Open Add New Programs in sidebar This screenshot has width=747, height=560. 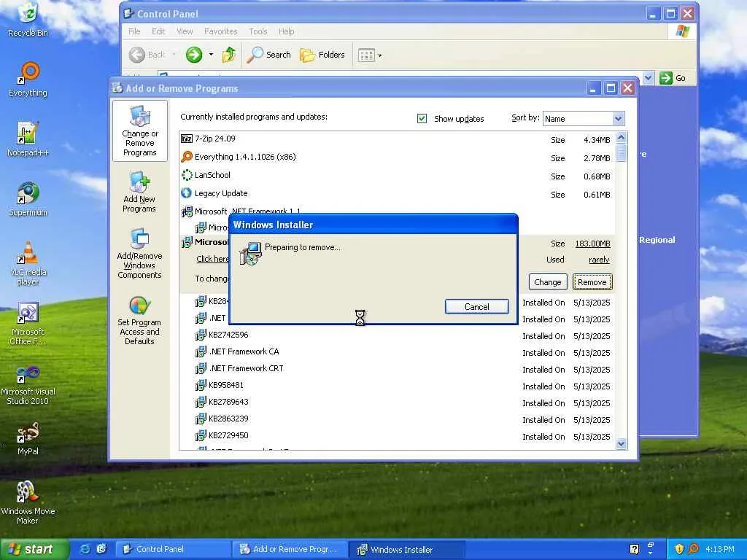pos(139,192)
